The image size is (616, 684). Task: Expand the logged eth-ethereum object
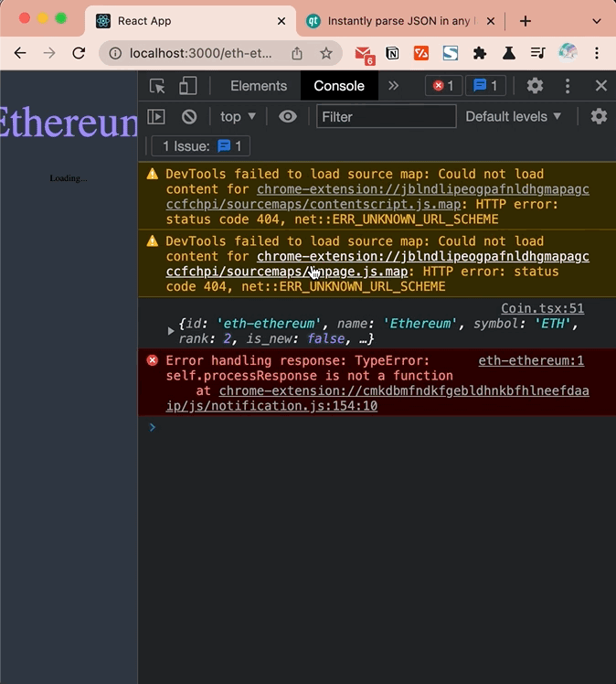click(171, 331)
